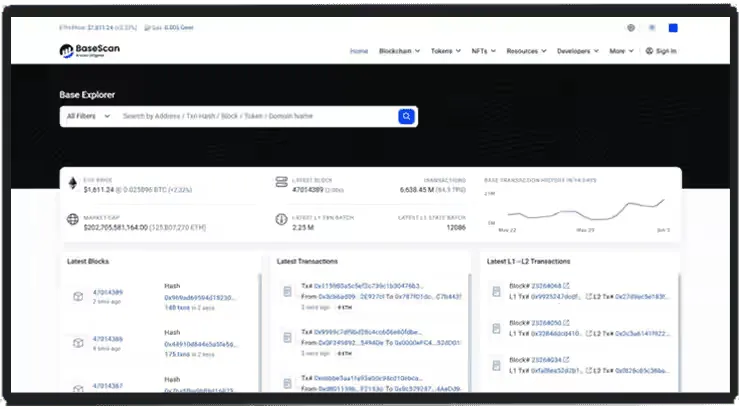This screenshot has width=740, height=410.
Task: Open L1 Block# 23264034 link
Action: click(x=546, y=360)
